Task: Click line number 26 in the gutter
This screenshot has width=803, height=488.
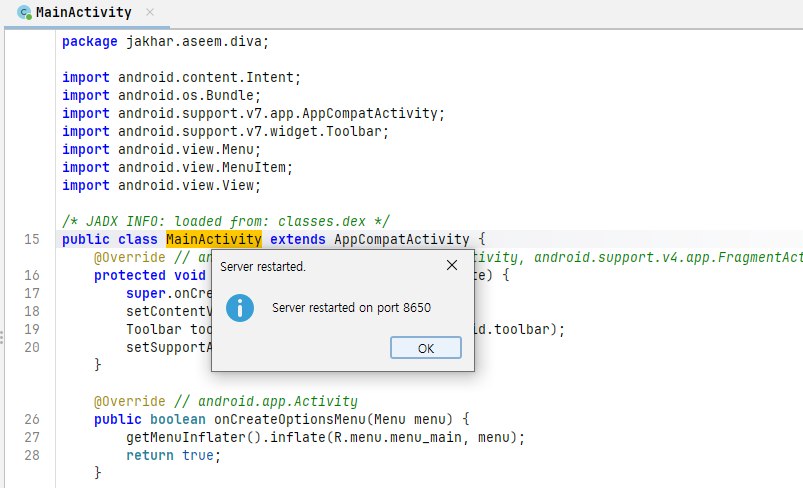Action: (x=32, y=419)
